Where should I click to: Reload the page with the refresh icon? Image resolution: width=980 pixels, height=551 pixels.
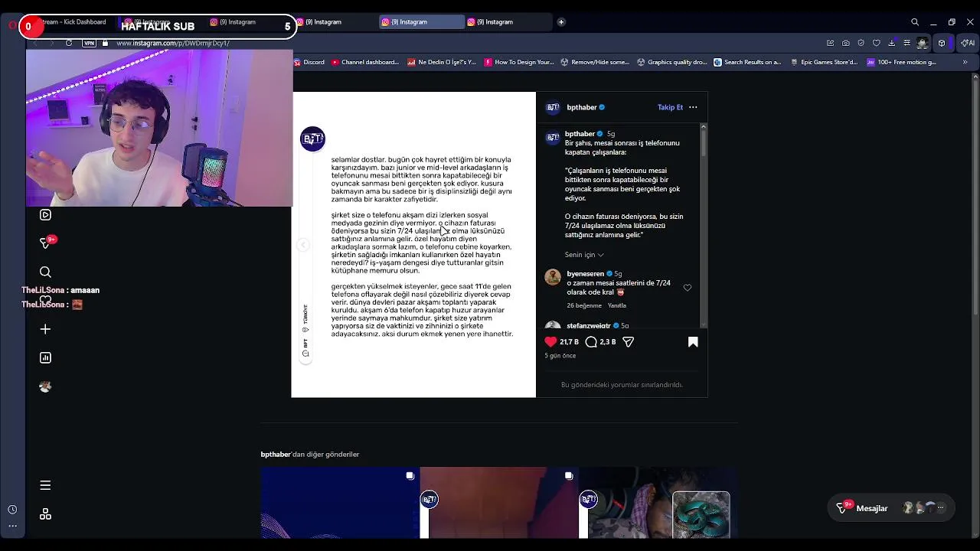click(69, 43)
